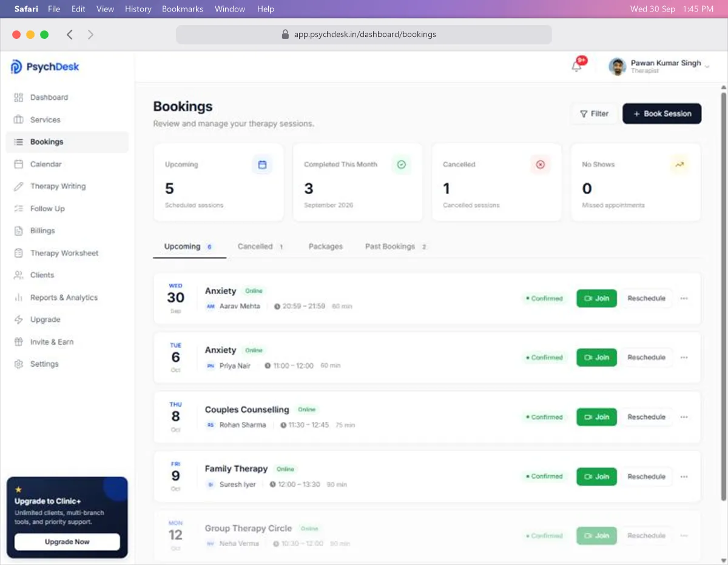Join the Couples Counselling session
The width and height of the screenshot is (728, 565).
point(596,417)
